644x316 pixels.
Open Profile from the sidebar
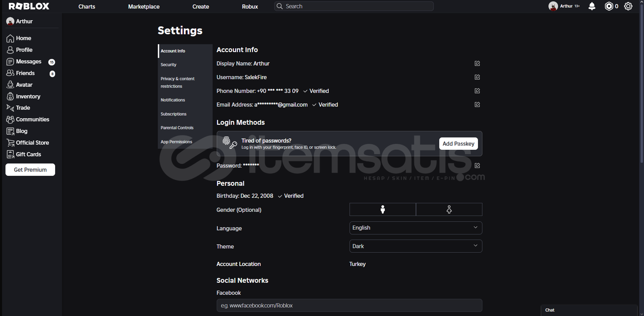[20, 50]
